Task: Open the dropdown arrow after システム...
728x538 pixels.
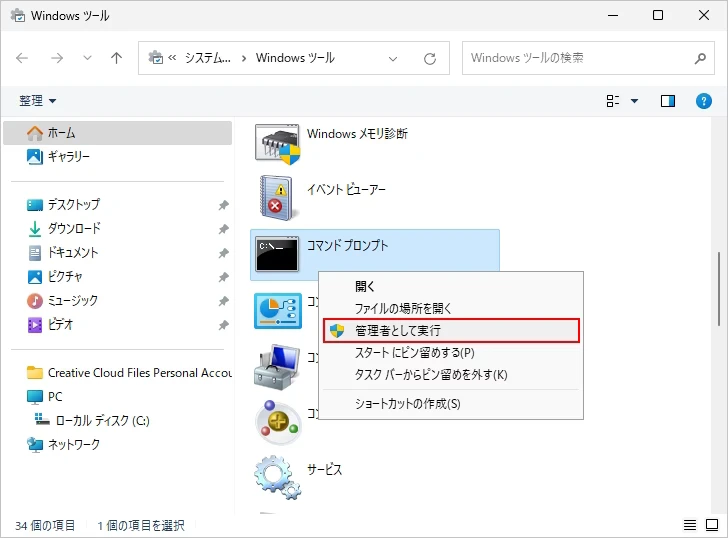Action: [244, 58]
